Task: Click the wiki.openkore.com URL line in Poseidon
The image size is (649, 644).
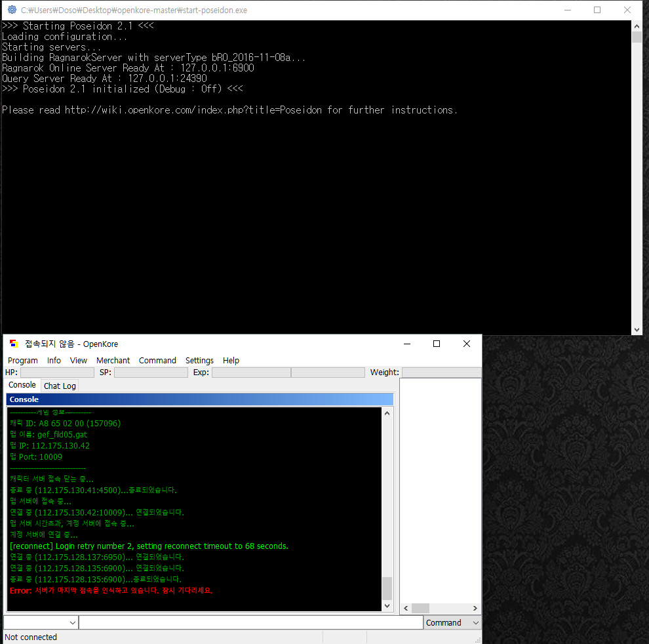Action: coord(229,110)
